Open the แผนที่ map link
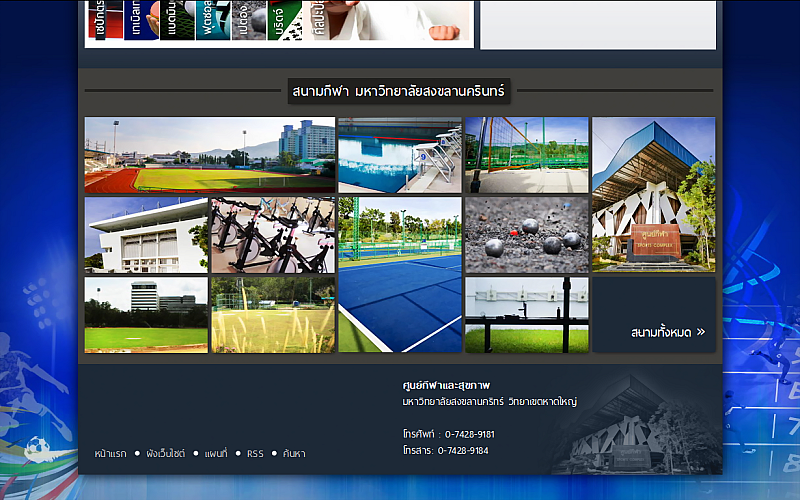Image resolution: width=800 pixels, height=500 pixels. click(217, 454)
